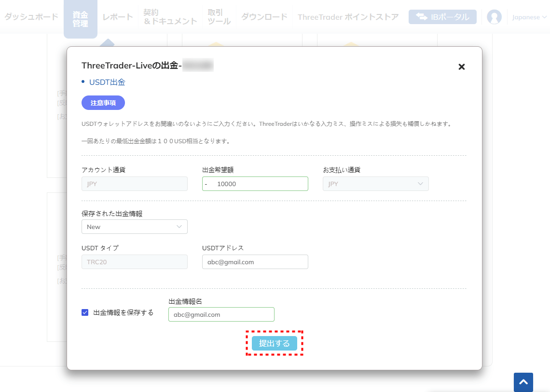
Task: Select the 資金管理 tab
Action: (80, 19)
